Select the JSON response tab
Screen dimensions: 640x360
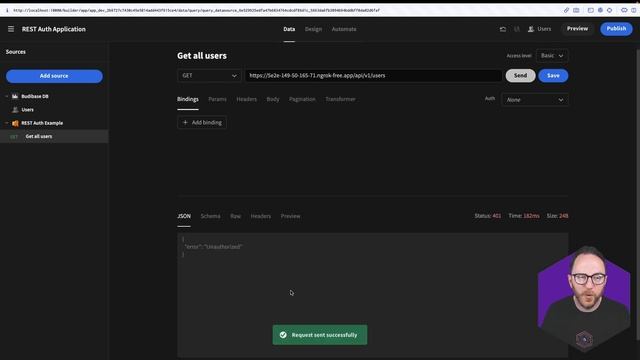[x=184, y=216]
